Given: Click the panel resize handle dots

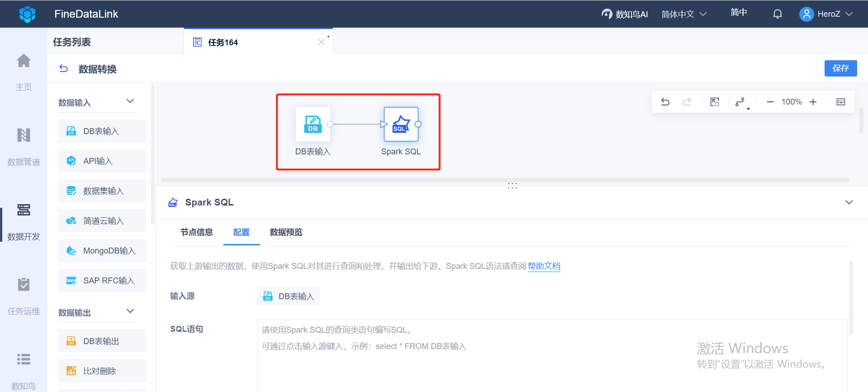Looking at the screenshot, I should pyautogui.click(x=512, y=185).
